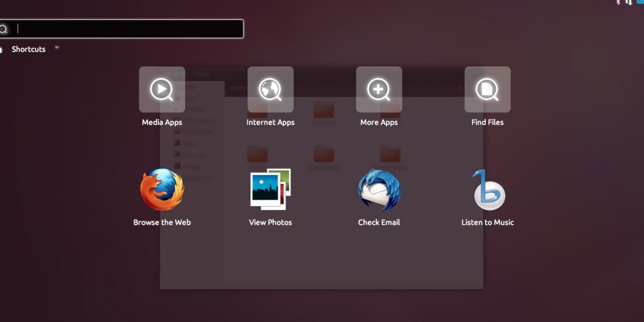644x322 pixels.
Task: Click the home icon beside Shortcuts
Action: [1, 50]
